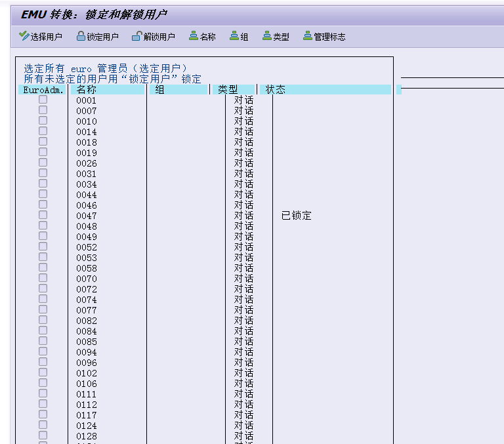Click the 锁定用户 lock icon button

97,36
